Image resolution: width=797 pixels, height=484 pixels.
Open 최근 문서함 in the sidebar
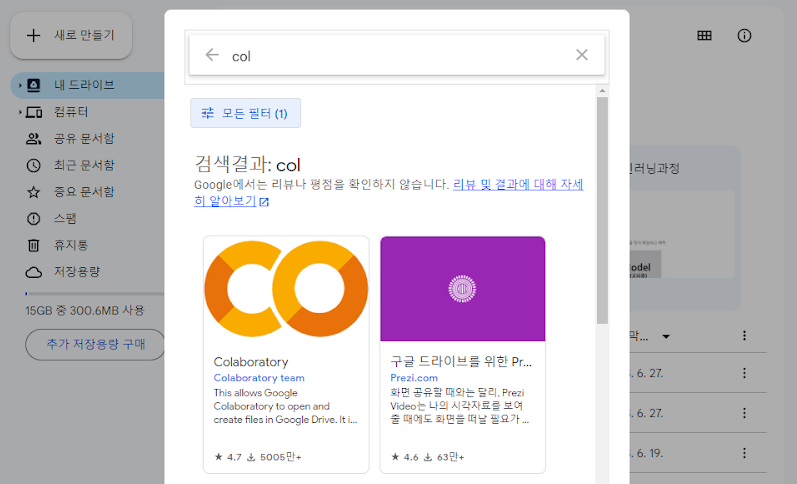coord(84,165)
